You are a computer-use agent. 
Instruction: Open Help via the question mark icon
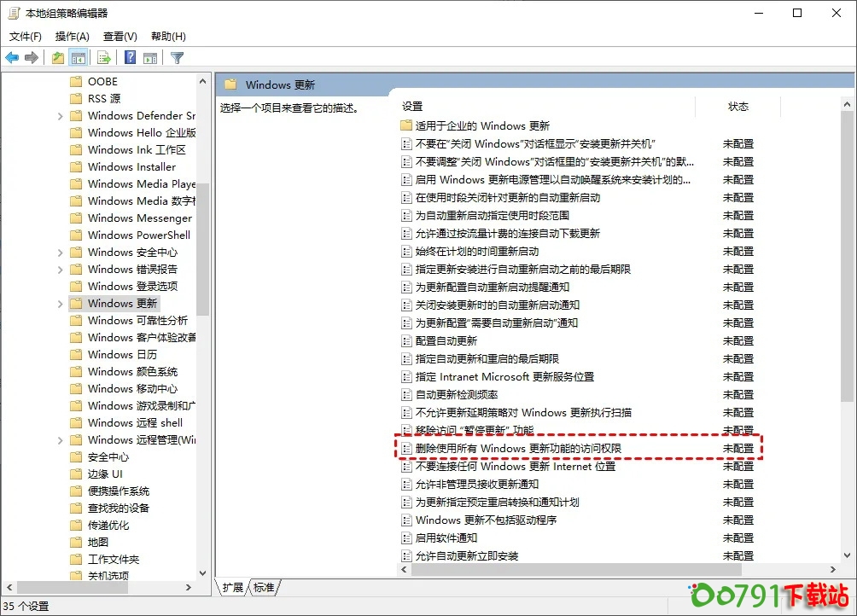pos(130,58)
